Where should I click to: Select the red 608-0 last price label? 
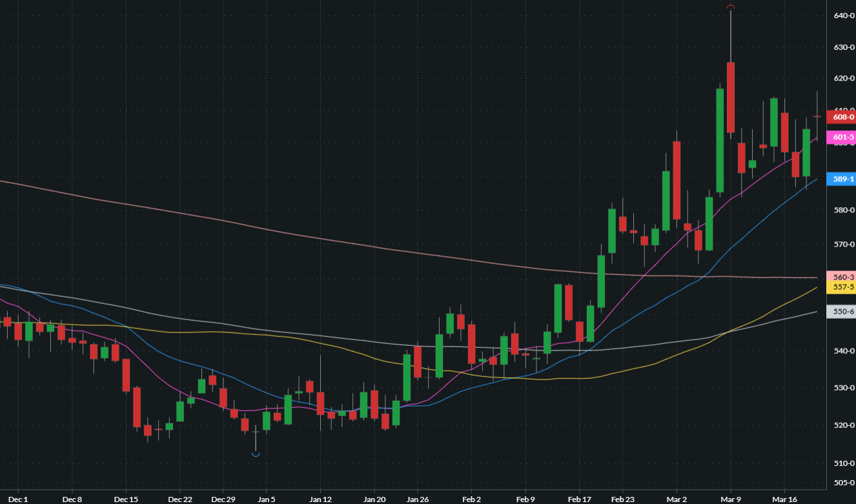coord(843,117)
